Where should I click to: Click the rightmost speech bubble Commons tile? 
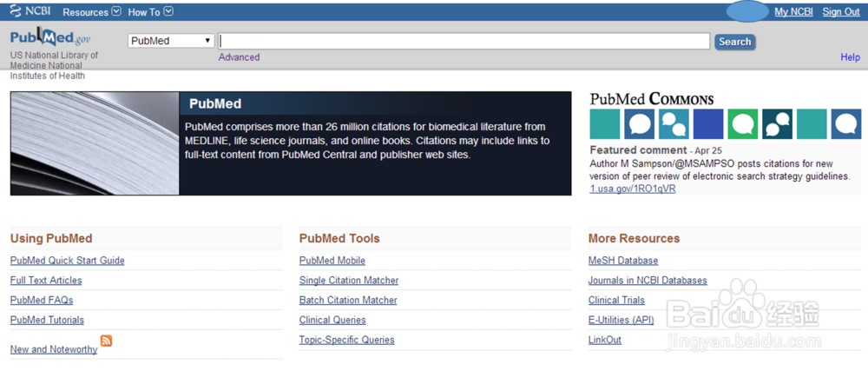click(846, 124)
